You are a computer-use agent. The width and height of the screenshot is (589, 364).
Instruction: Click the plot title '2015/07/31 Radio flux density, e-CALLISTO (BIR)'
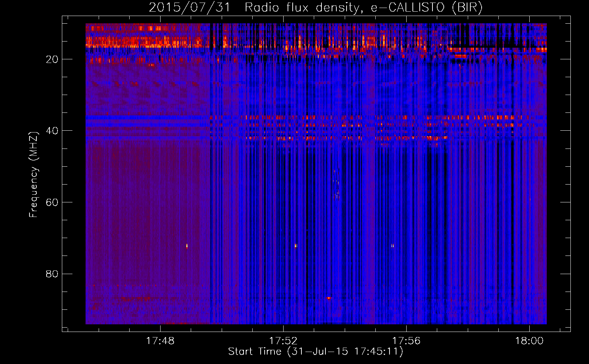tap(316, 7)
